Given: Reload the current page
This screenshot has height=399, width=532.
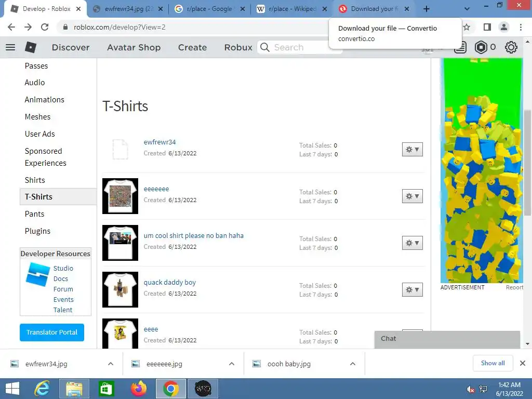Looking at the screenshot, I should click(45, 27).
